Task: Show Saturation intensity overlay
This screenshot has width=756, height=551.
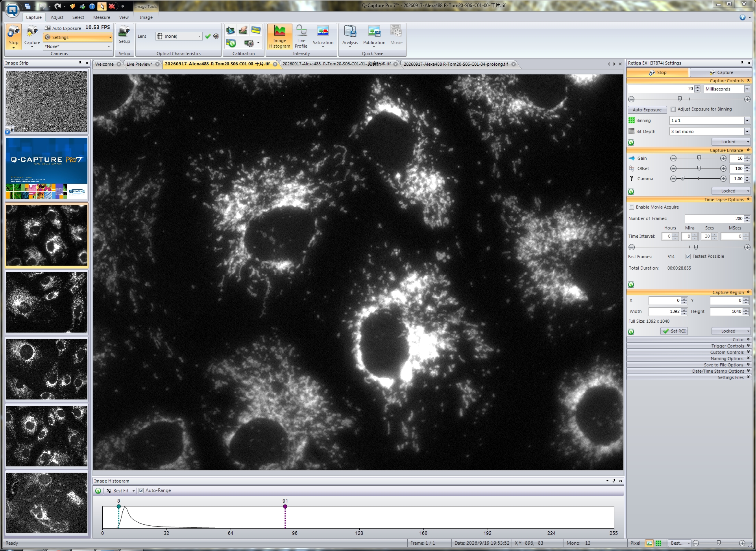Action: [323, 37]
